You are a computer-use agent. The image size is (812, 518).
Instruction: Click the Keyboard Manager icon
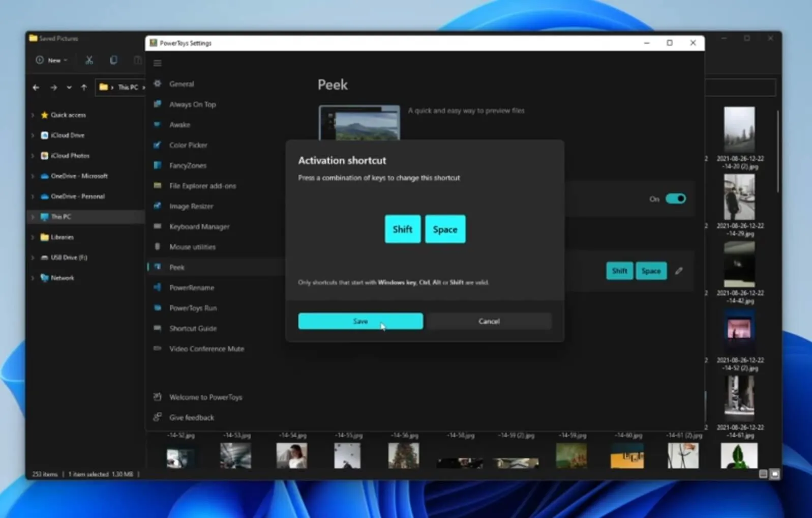158,226
